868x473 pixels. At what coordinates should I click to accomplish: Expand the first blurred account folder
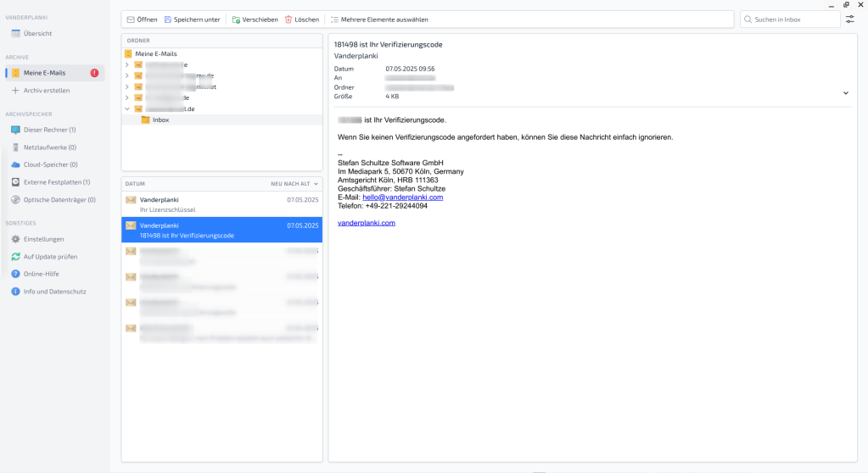pyautogui.click(x=127, y=64)
